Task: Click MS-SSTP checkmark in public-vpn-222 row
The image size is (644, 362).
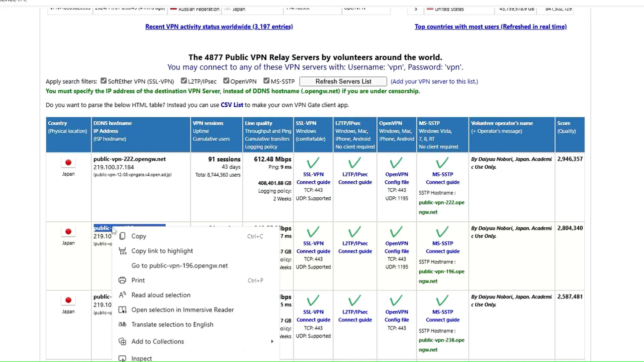Action: pos(442,163)
